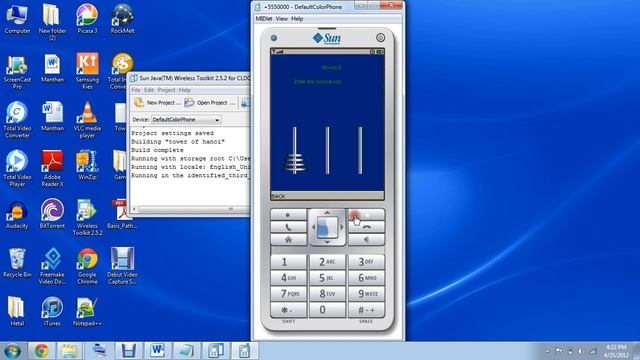Select the Picasa 3 desktop icon

[87, 19]
